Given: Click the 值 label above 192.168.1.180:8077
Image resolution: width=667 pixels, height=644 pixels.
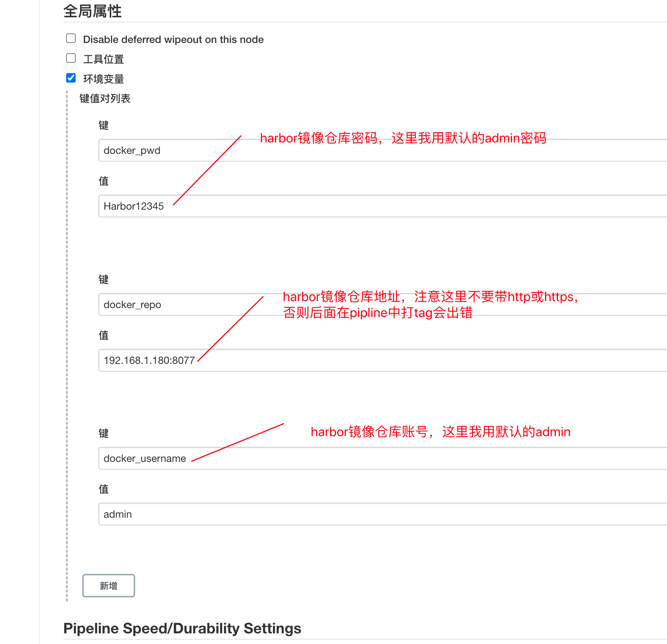Looking at the screenshot, I should coord(104,335).
